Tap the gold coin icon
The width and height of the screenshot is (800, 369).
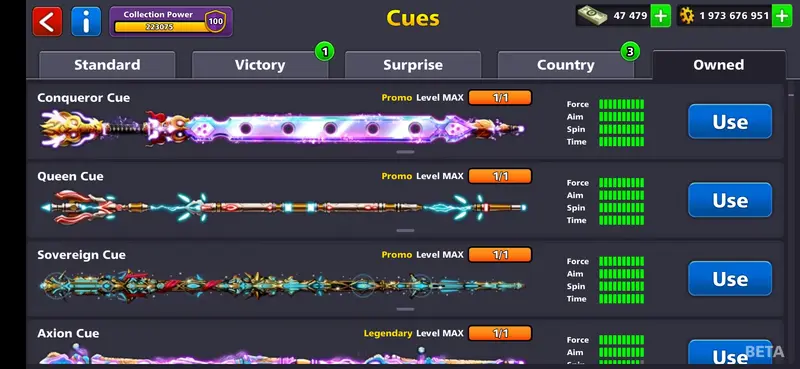click(x=687, y=16)
